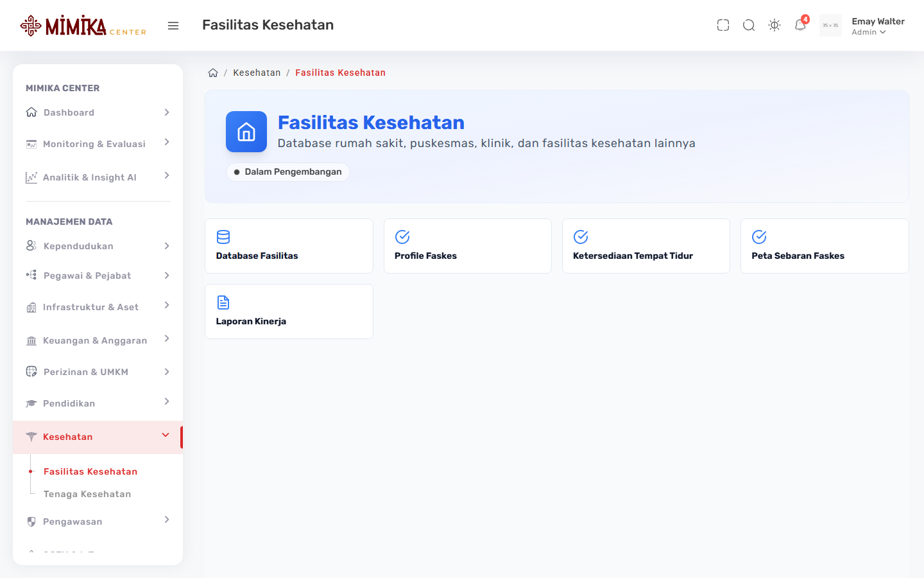
Task: Open search with the magnifier icon
Action: 749,25
